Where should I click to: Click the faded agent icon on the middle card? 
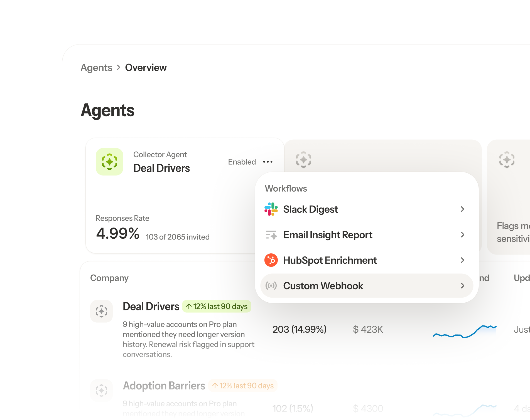pos(303,160)
